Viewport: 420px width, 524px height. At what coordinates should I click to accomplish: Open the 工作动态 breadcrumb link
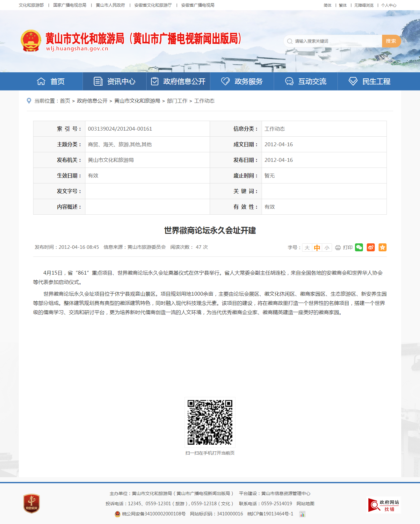point(204,101)
